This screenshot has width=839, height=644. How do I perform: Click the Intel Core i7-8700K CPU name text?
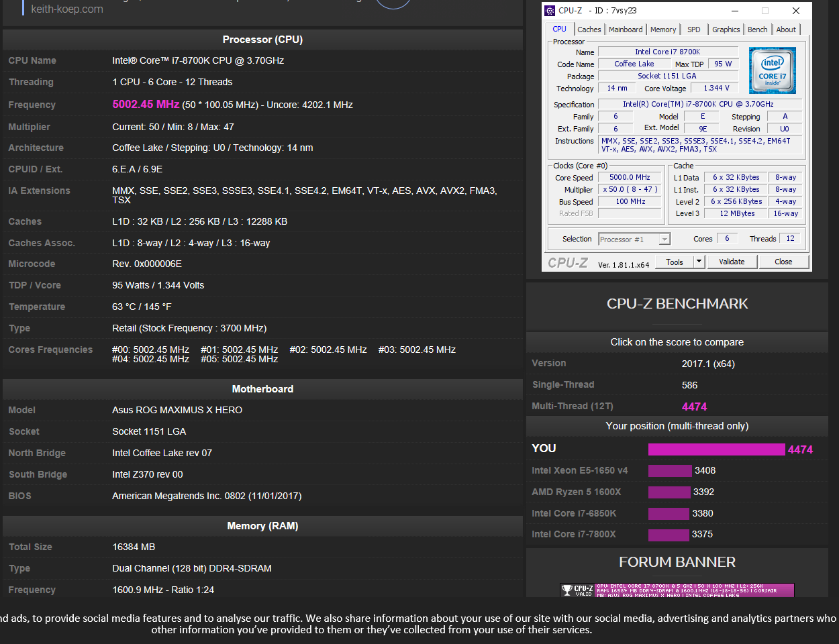(198, 60)
